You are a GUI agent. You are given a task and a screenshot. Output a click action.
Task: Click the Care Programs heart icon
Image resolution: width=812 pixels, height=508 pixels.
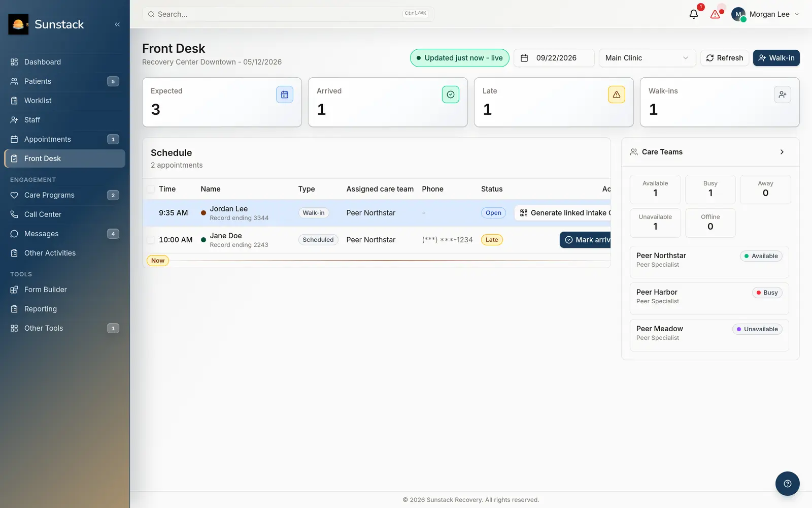[14, 195]
